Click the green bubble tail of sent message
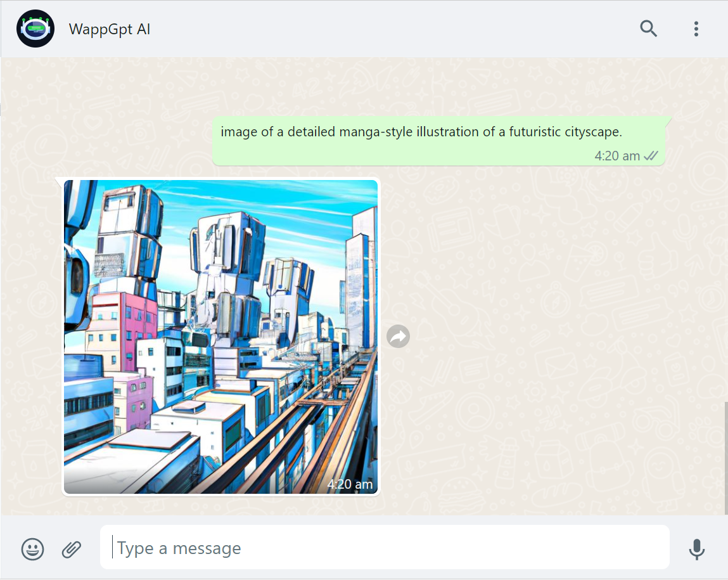The image size is (728, 580). (668, 121)
